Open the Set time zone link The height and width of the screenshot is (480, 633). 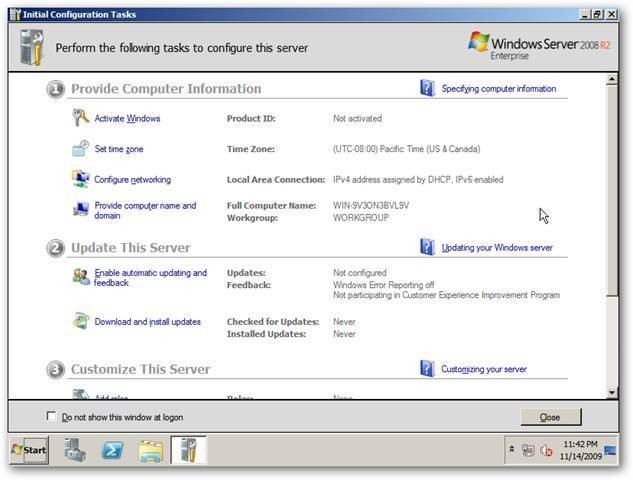point(119,149)
